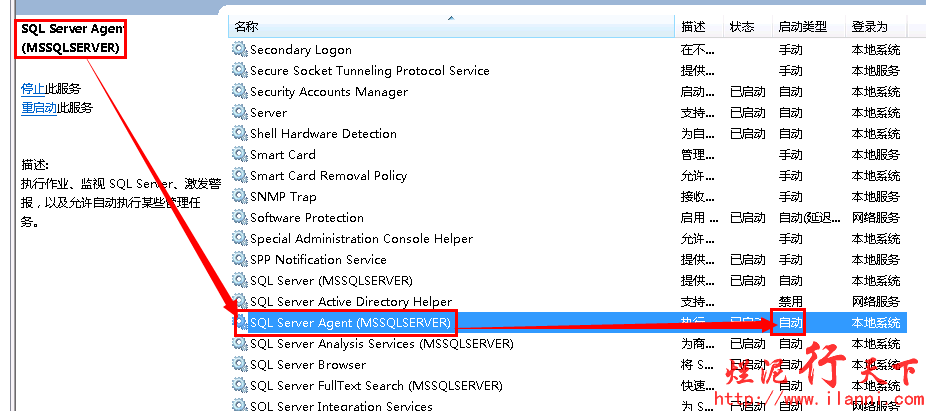926x411 pixels.
Task: Select Secure Socket Tunneling Protocol Service
Action: [x=369, y=70]
